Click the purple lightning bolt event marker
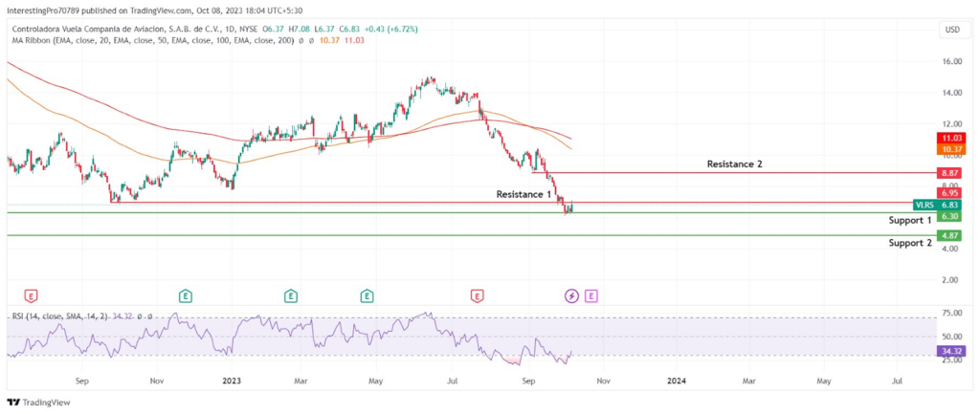The image size is (980, 414). tap(571, 295)
